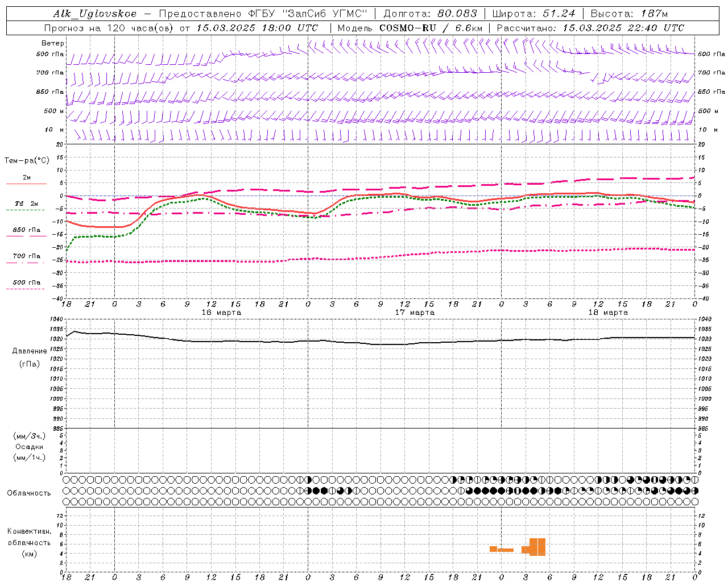728x582 pixels.
Task: Click the left 1000 pressure axis value
Action: (x=57, y=399)
